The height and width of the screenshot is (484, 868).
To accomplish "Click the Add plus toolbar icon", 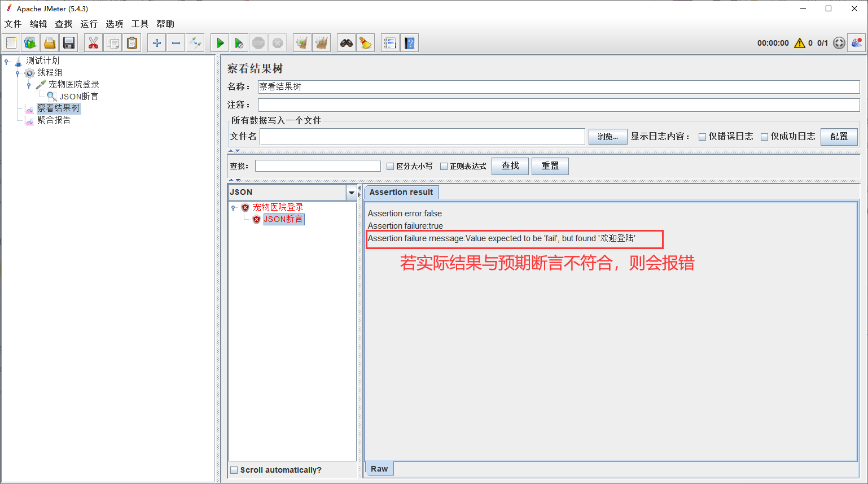I will (x=157, y=43).
